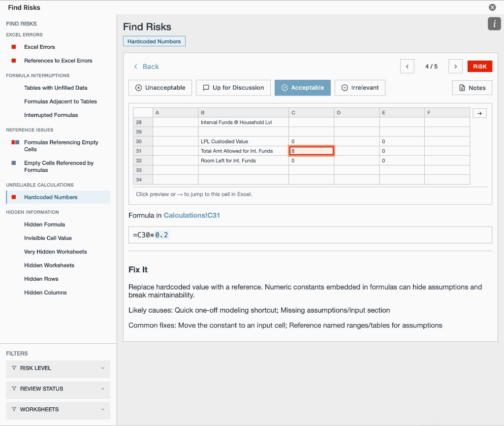This screenshot has width=504, height=426.
Task: Open Interrupted Formulas category
Action: [51, 115]
